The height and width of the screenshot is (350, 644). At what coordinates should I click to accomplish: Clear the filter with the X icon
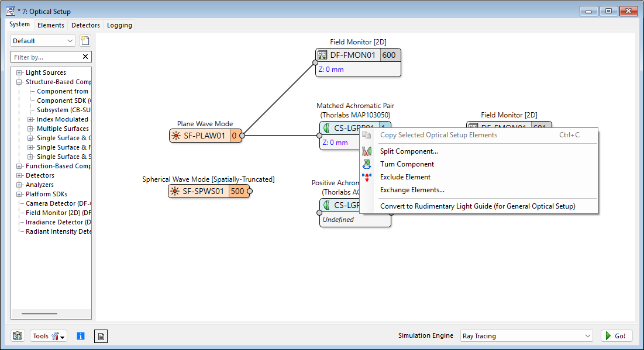coord(85,57)
